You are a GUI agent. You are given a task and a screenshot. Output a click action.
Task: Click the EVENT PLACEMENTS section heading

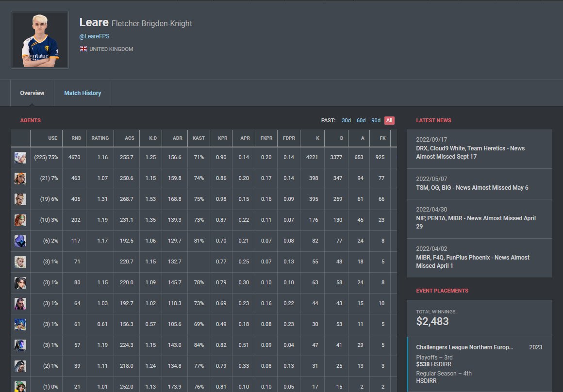click(x=442, y=291)
